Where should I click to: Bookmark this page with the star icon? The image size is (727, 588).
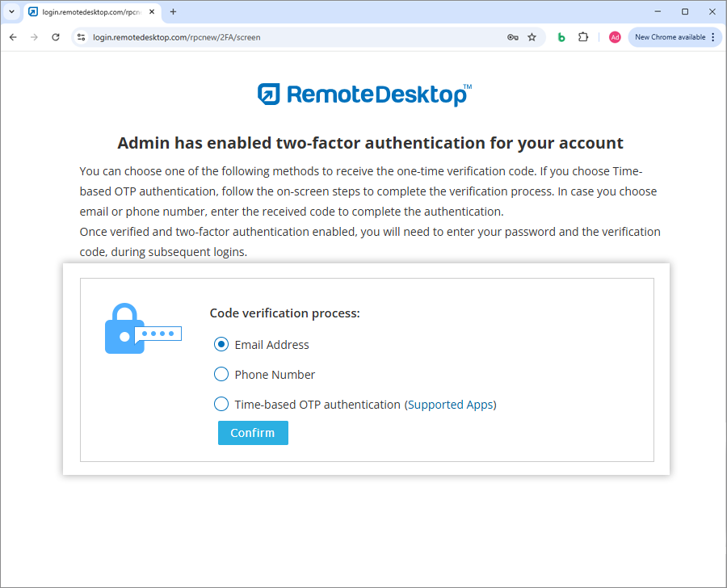(532, 37)
